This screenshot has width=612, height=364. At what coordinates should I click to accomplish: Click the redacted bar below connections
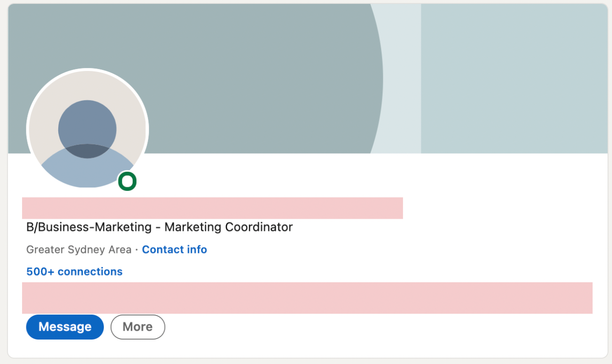click(307, 298)
